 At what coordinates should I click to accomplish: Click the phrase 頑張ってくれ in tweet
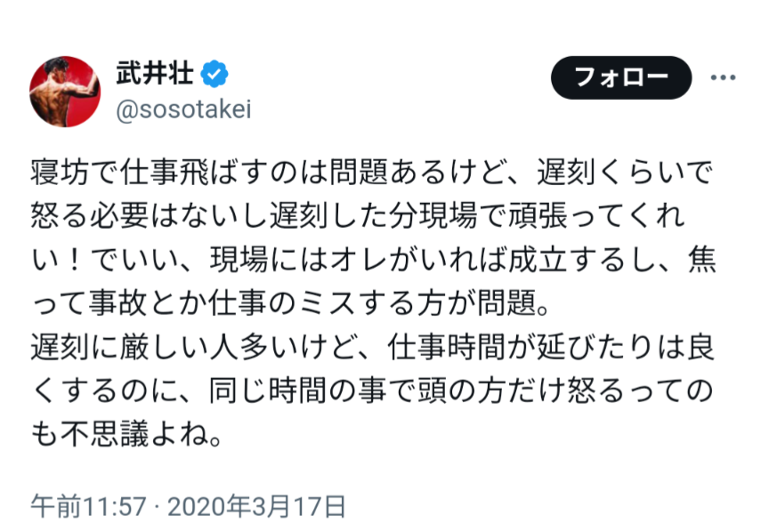tap(595, 216)
